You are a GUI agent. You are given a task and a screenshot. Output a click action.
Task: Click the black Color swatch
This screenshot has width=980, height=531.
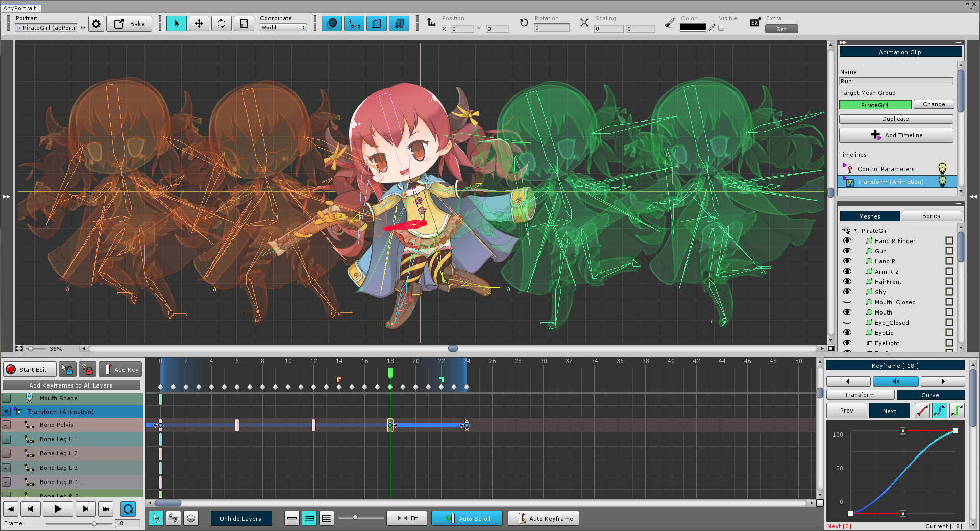[x=693, y=28]
